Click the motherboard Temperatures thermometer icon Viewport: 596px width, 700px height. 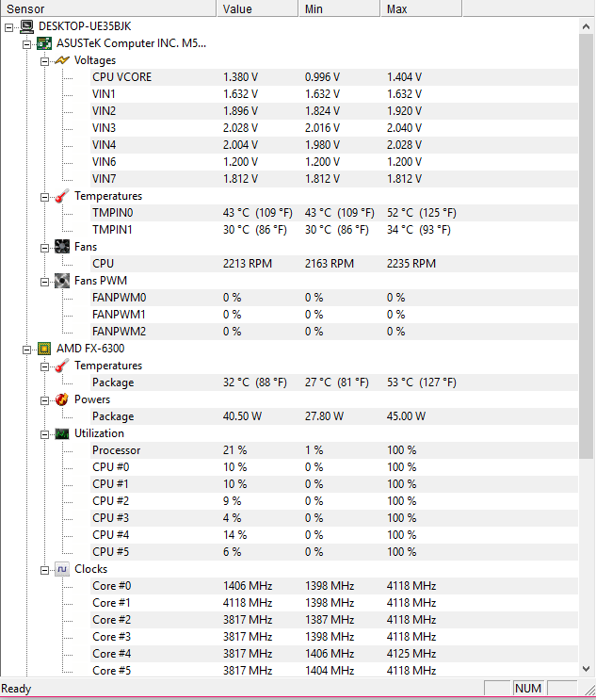62,196
